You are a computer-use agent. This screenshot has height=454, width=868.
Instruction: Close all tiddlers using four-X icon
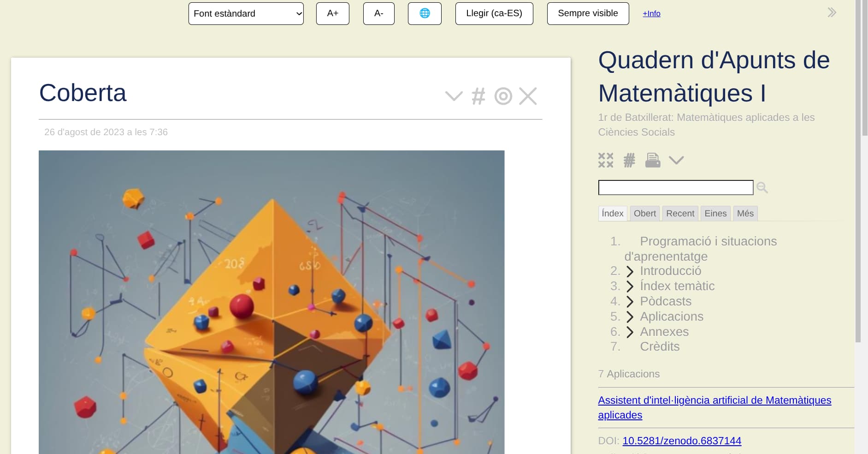[x=606, y=160]
